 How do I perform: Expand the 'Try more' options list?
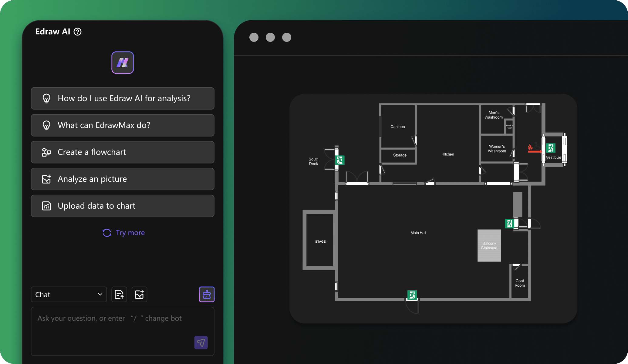[x=123, y=232]
